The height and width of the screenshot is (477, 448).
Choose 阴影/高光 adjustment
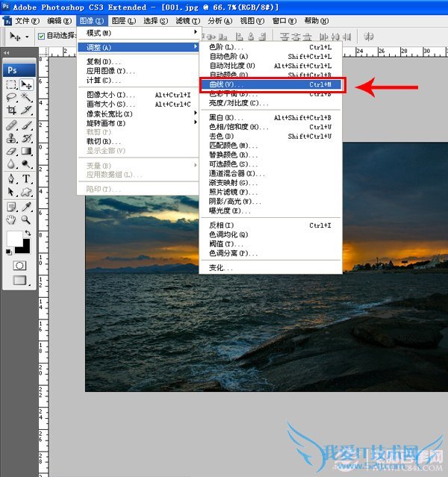coord(270,202)
